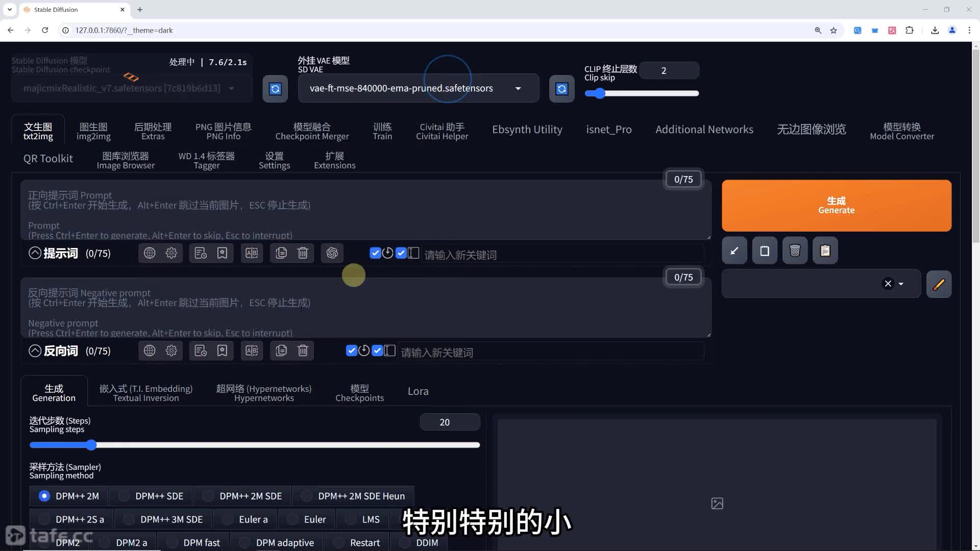
Task: Refresh the SD VAE model list
Action: [x=561, y=89]
